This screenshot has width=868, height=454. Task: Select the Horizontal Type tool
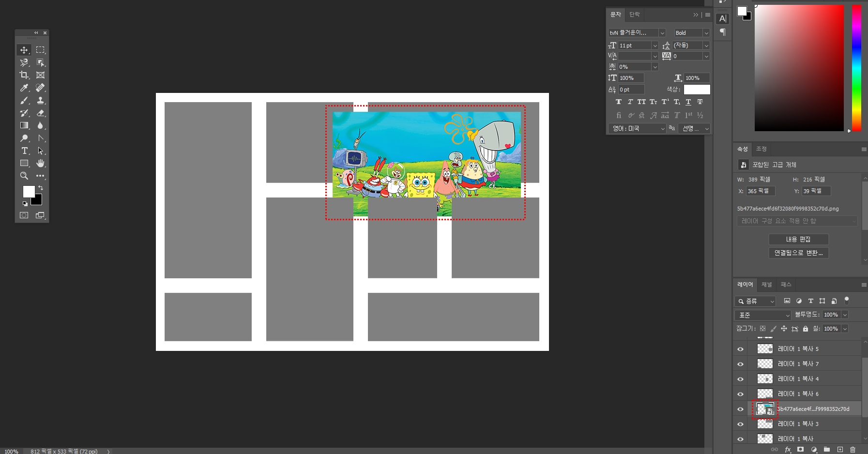point(24,151)
